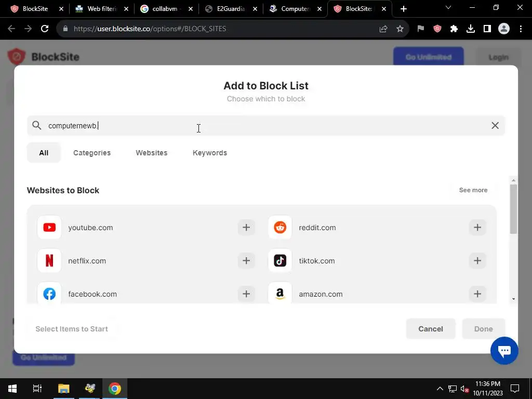532x399 pixels.
Task: Click See more for websites
Action: tap(473, 190)
